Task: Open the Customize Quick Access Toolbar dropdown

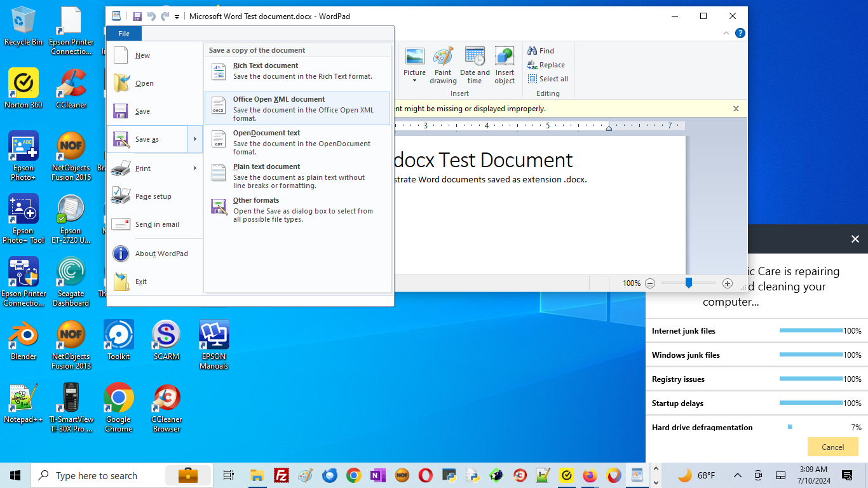Action: point(177,17)
